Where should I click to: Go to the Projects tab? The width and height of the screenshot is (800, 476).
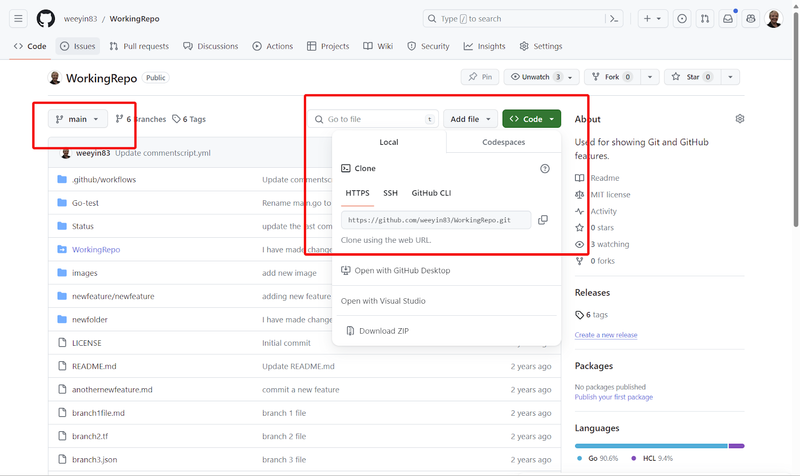328,46
